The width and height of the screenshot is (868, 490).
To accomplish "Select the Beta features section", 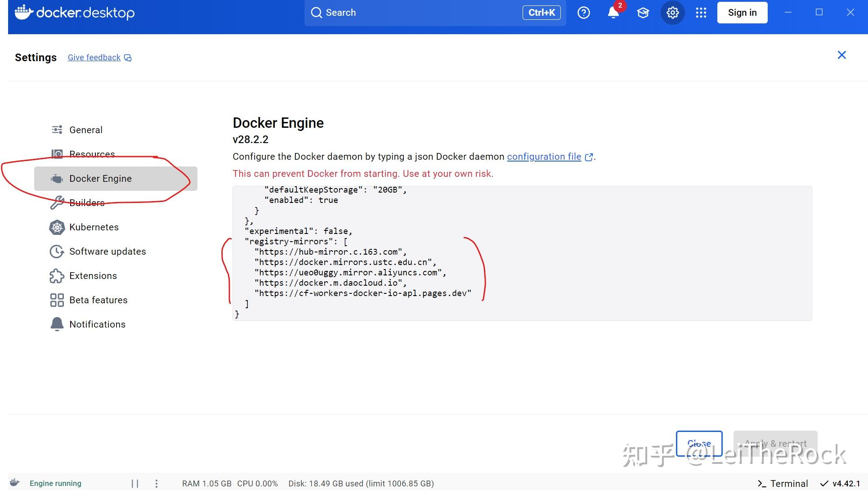I will (98, 300).
